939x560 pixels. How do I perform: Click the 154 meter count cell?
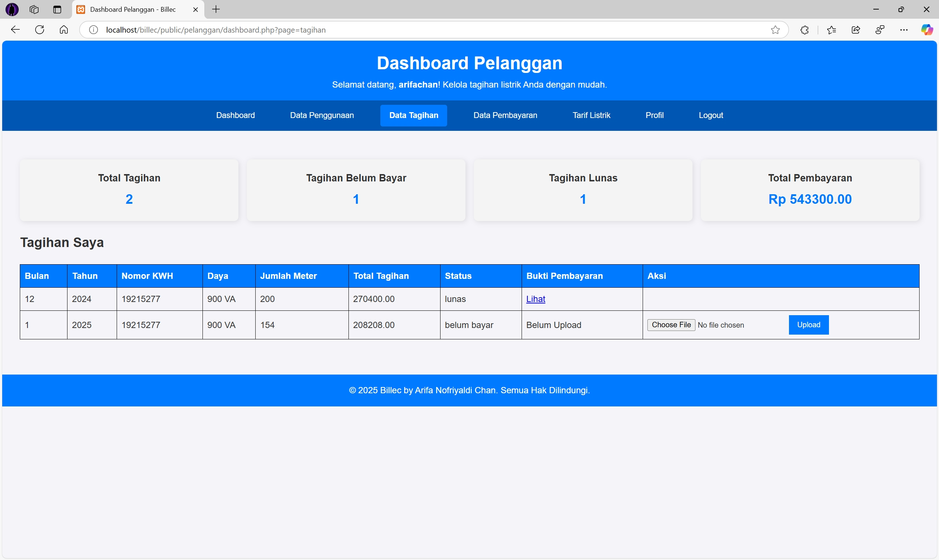click(x=302, y=325)
